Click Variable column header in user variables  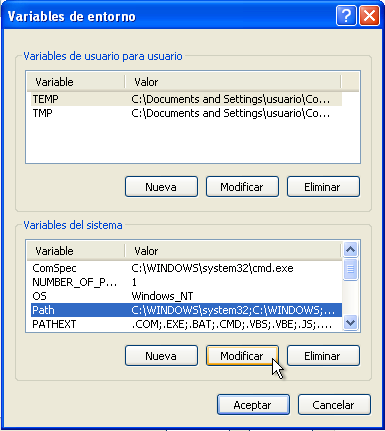pos(76,82)
